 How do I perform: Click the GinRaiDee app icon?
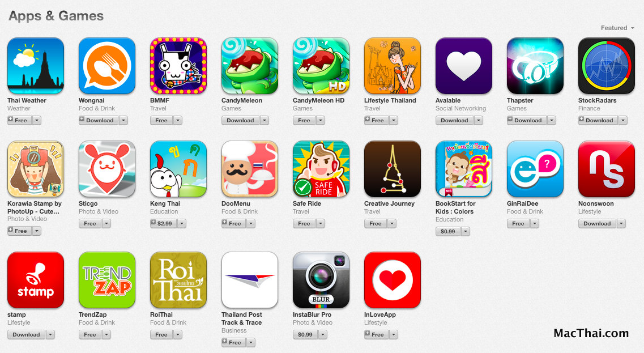(x=535, y=169)
